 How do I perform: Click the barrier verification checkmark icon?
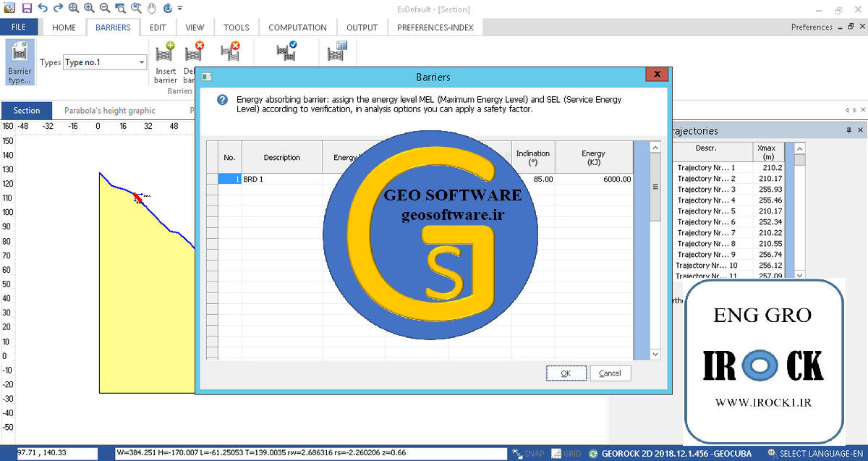[x=286, y=51]
